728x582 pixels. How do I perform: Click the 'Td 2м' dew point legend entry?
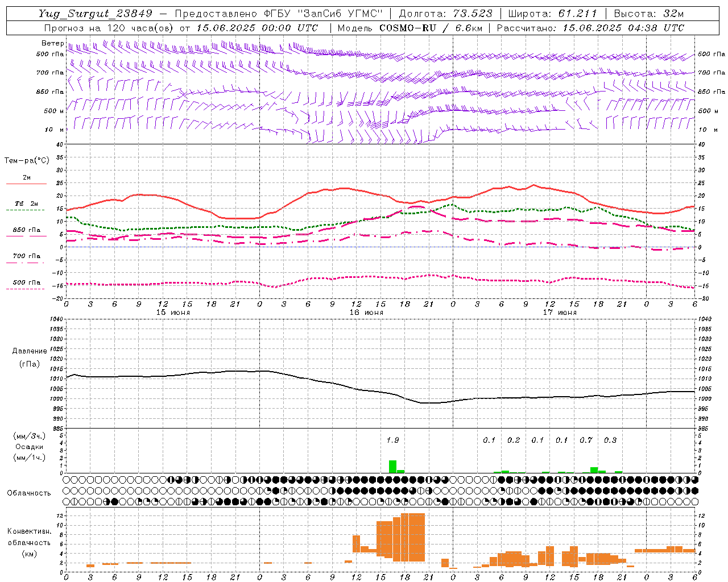(x=26, y=206)
